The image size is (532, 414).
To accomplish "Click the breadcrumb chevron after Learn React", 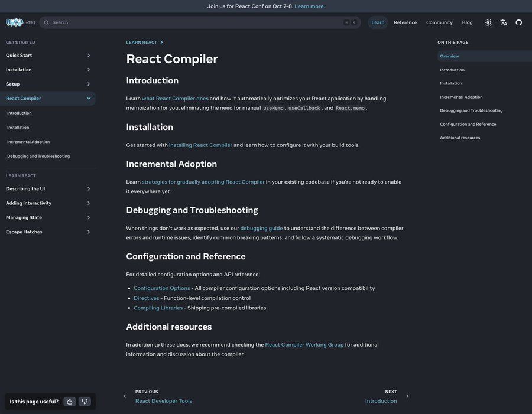I will 161,43.
